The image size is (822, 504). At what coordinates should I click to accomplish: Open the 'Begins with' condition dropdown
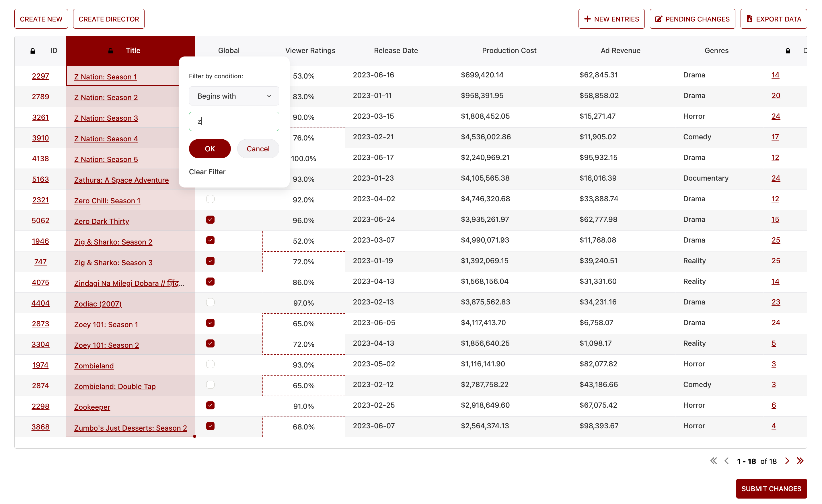point(234,96)
